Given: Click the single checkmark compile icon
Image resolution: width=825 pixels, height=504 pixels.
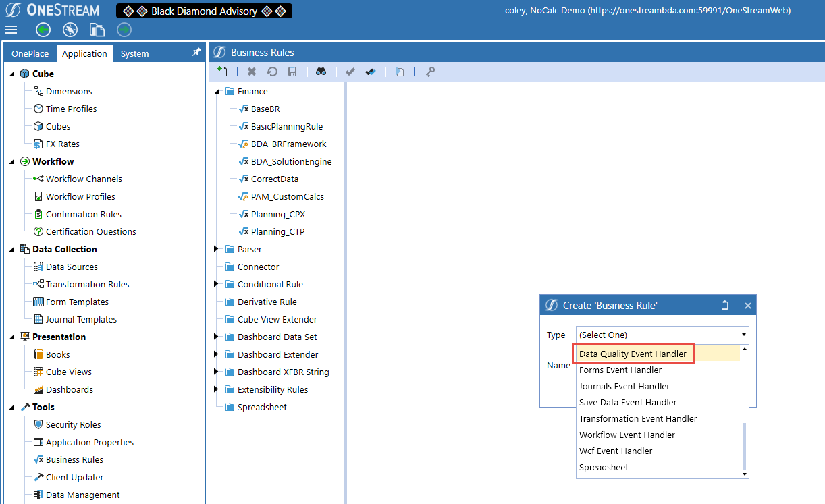Looking at the screenshot, I should pos(350,72).
